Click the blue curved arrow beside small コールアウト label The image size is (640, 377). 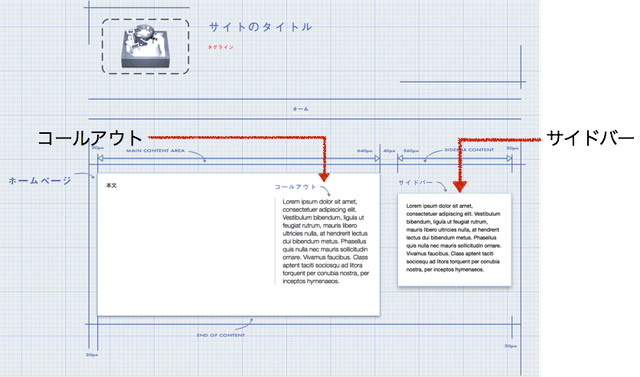tap(325, 191)
